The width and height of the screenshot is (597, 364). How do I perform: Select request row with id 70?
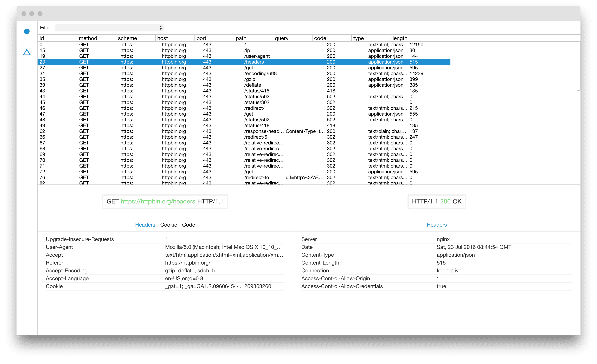point(244,160)
